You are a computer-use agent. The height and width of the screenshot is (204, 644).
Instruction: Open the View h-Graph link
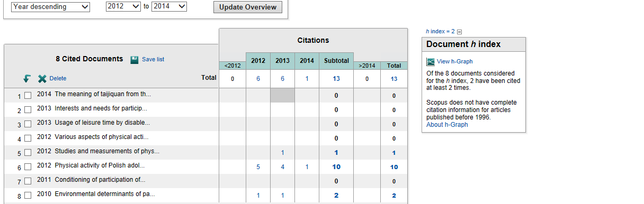pyautogui.click(x=454, y=62)
